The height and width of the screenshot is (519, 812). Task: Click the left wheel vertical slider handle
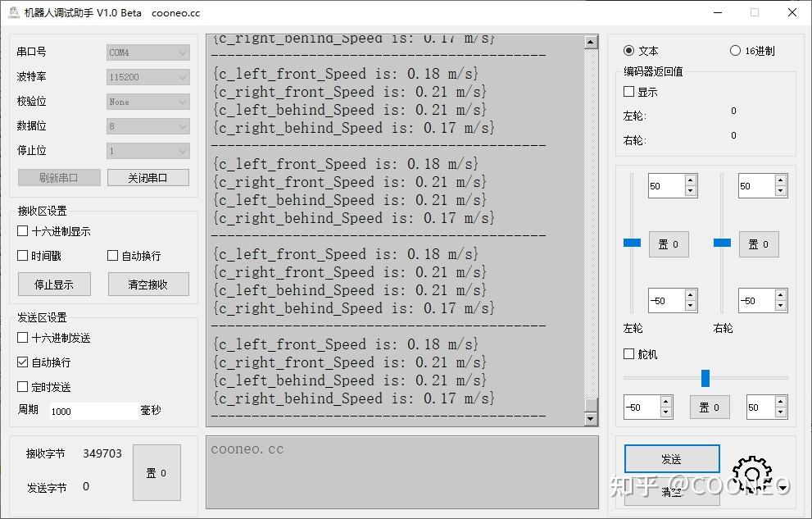(x=631, y=242)
